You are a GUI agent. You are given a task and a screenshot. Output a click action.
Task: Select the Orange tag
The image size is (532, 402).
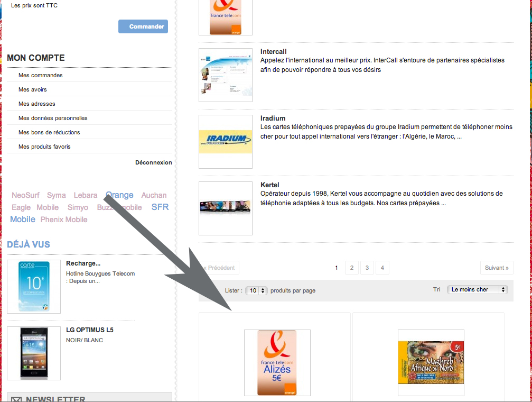point(119,195)
